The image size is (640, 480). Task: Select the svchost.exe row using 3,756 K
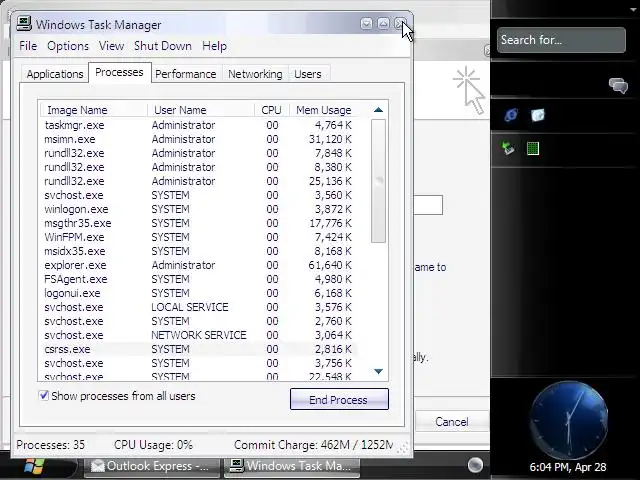[199, 363]
